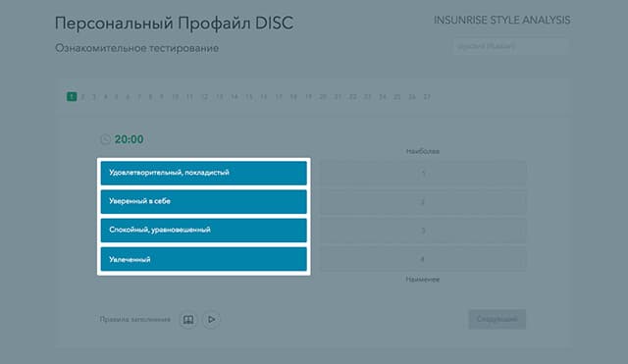628x364 pixels.
Task: Select 'Уверенный в себе' option
Action: point(204,201)
